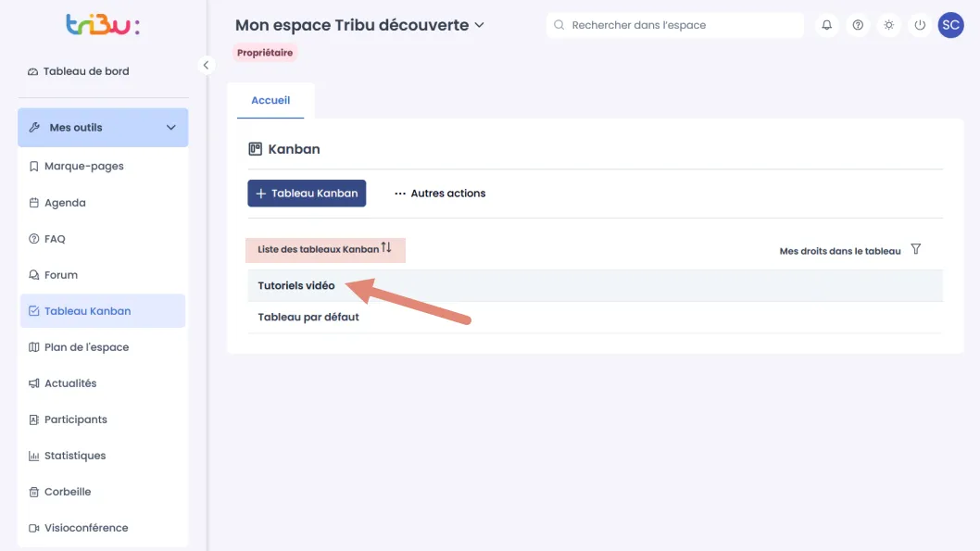980x551 pixels.
Task: Create a new Tableau Kanban
Action: (307, 193)
